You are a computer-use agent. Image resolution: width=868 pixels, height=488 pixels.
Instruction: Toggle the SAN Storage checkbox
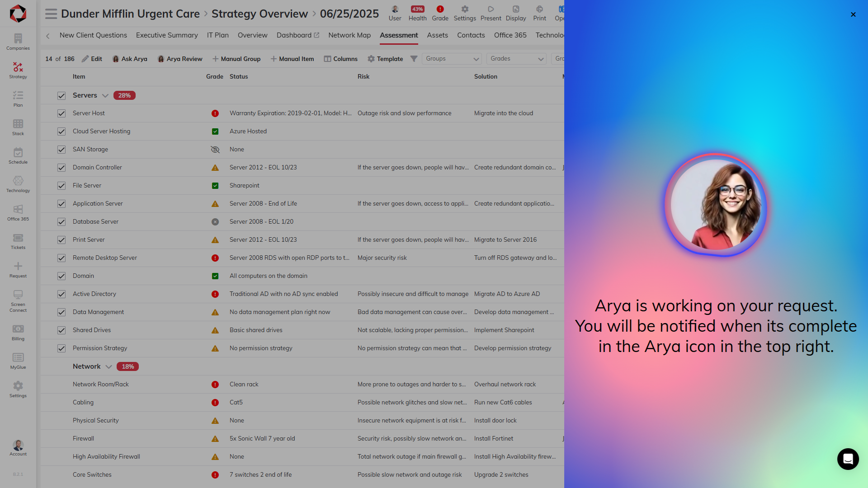point(61,150)
